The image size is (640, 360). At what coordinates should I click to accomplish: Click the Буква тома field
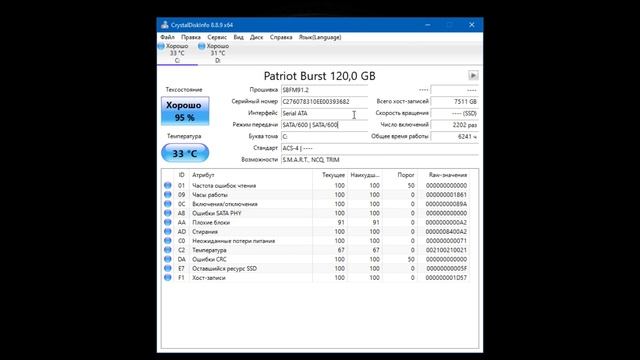coord(324,136)
